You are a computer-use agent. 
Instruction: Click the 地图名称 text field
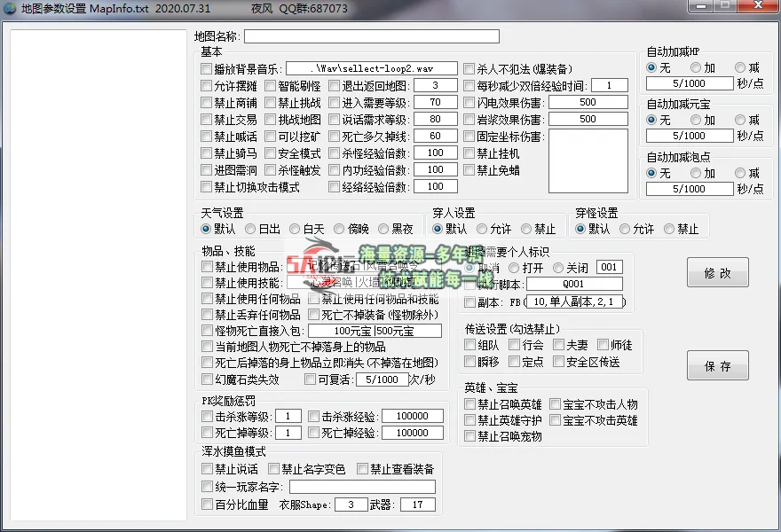tap(372, 36)
